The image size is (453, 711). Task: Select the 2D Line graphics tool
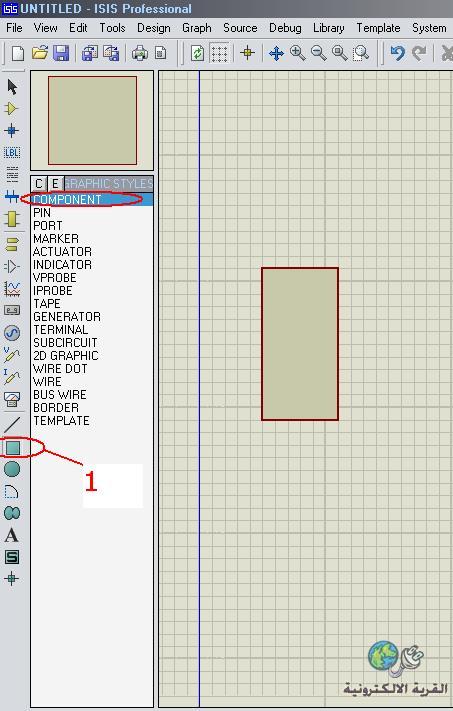pos(12,425)
